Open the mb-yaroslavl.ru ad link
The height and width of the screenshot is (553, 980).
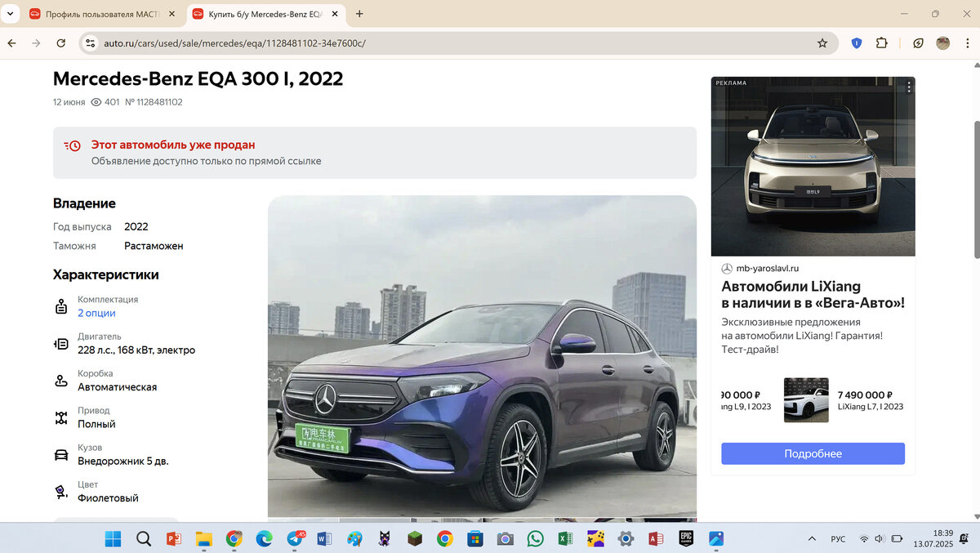(x=767, y=268)
